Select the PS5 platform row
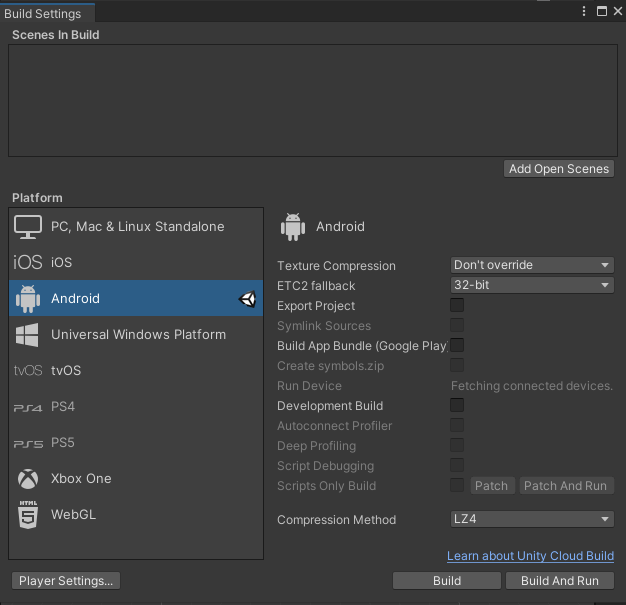This screenshot has height=605, width=626. (136, 442)
